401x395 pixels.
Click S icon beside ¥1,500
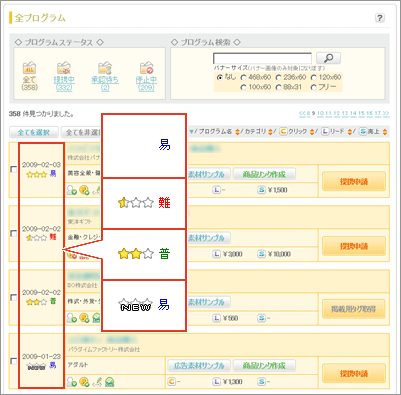point(262,190)
